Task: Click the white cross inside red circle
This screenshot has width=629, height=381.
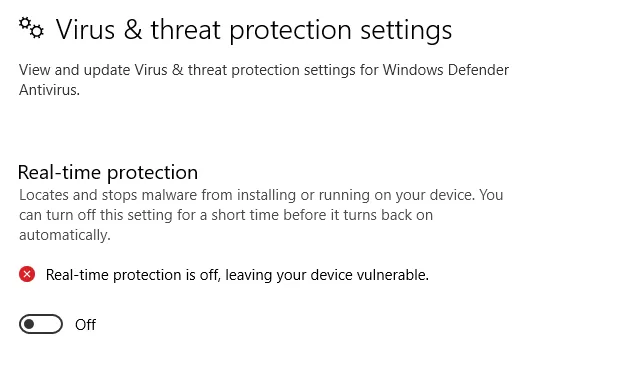Action: [x=27, y=275]
